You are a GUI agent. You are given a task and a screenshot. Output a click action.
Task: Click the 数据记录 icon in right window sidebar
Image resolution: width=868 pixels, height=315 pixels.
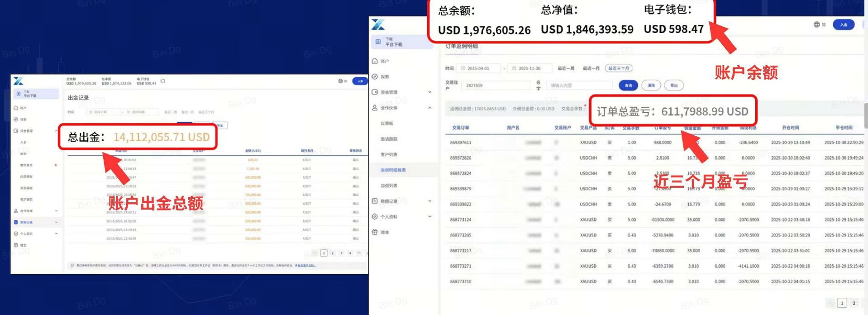(375, 201)
